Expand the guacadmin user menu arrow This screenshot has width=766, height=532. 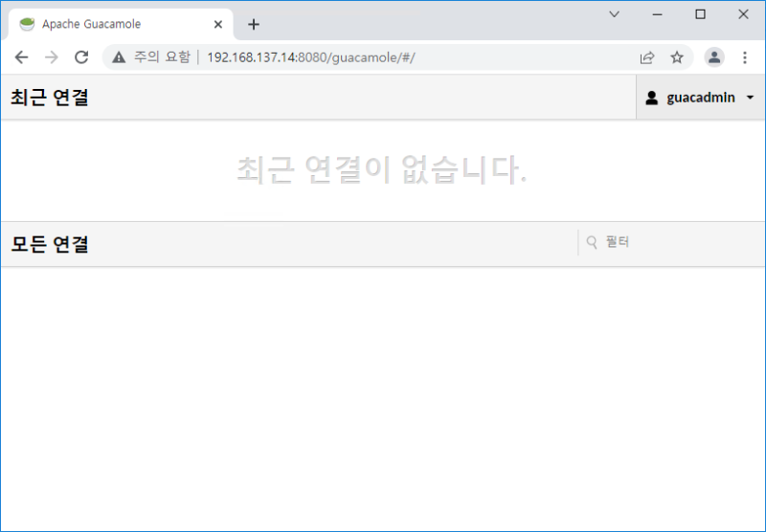click(x=750, y=98)
